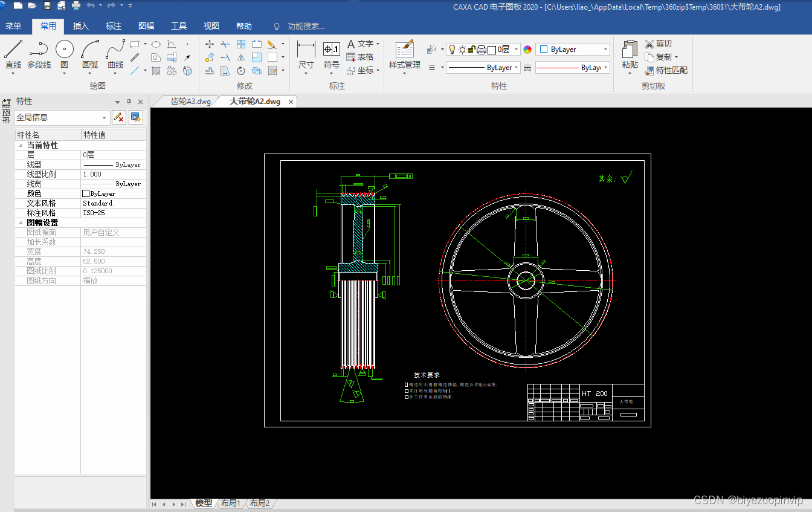812x512 pixels.
Task: Click the open folder icon in title bar
Action: pyautogui.click(x=32, y=6)
